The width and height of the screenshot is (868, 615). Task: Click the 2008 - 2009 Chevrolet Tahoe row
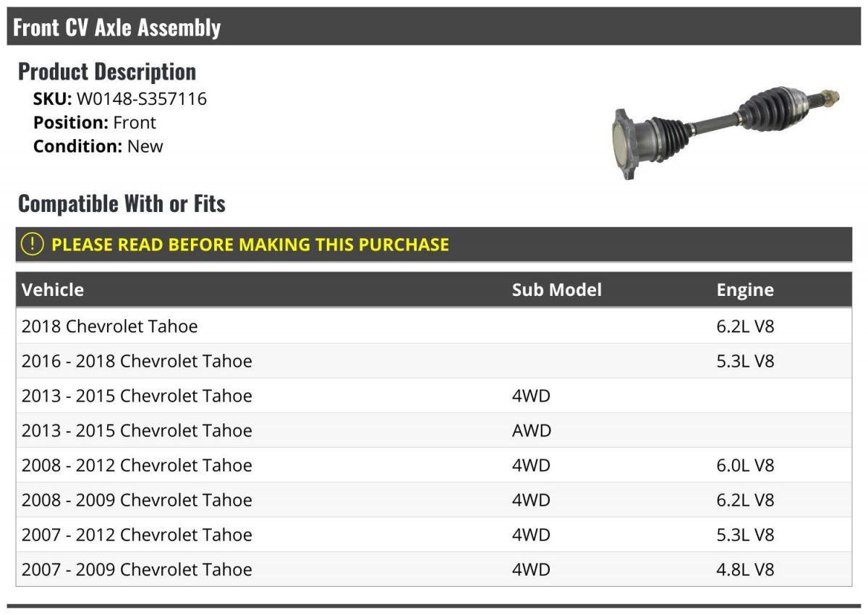[434, 500]
